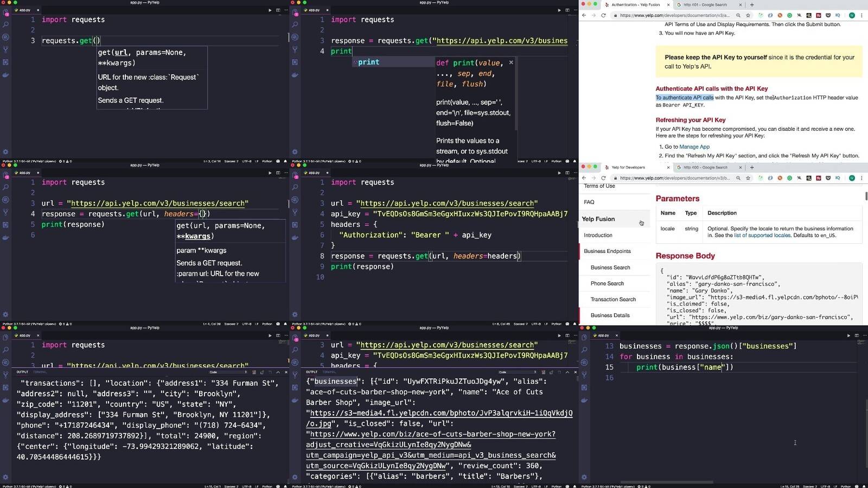The width and height of the screenshot is (868, 488).
Task: Close the output panel showing Ace of Cuts results
Action: (575, 372)
